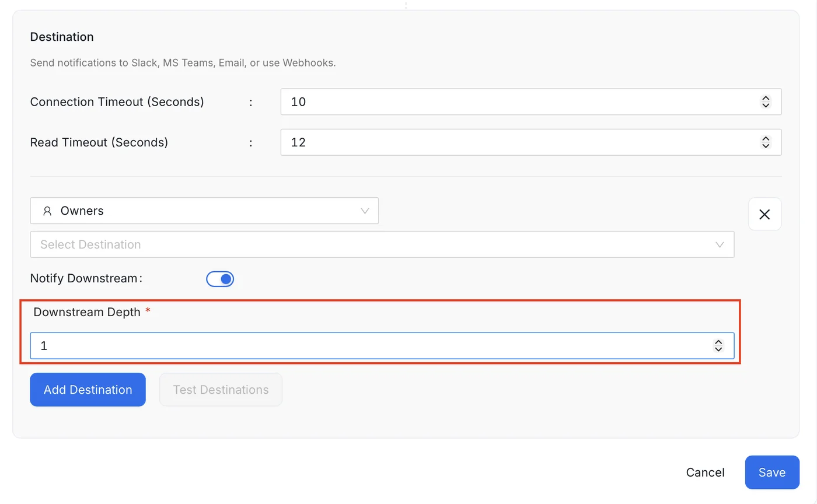The image size is (817, 504).
Task: Cancel the destination changes
Action: coord(705,473)
